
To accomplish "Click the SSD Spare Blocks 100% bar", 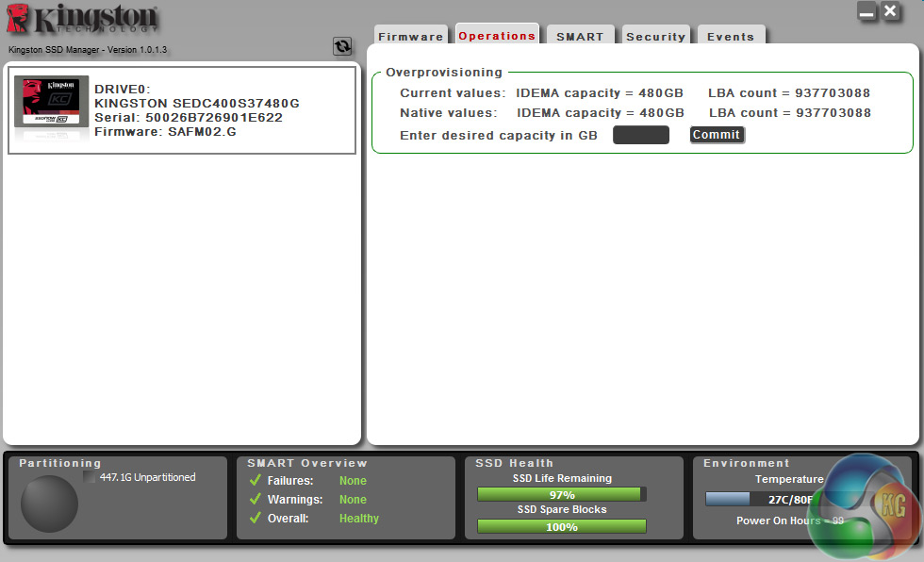I will coord(562,527).
